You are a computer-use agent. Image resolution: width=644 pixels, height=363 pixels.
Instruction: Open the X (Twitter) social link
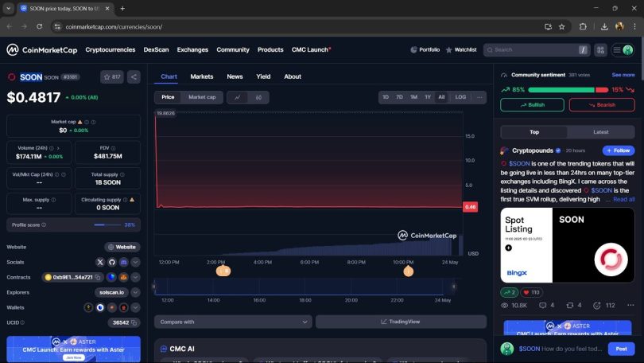pos(100,262)
